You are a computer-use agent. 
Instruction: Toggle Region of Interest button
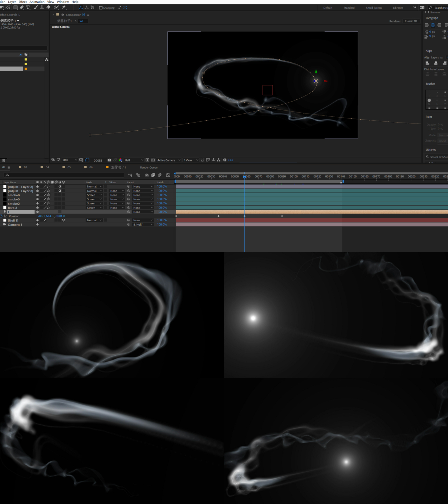[x=147, y=160]
